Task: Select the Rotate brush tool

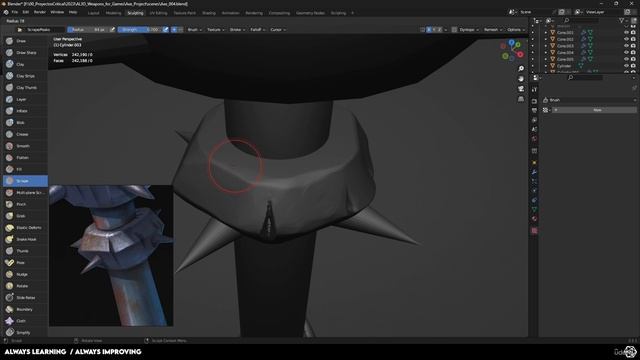Action: pyautogui.click(x=25, y=286)
